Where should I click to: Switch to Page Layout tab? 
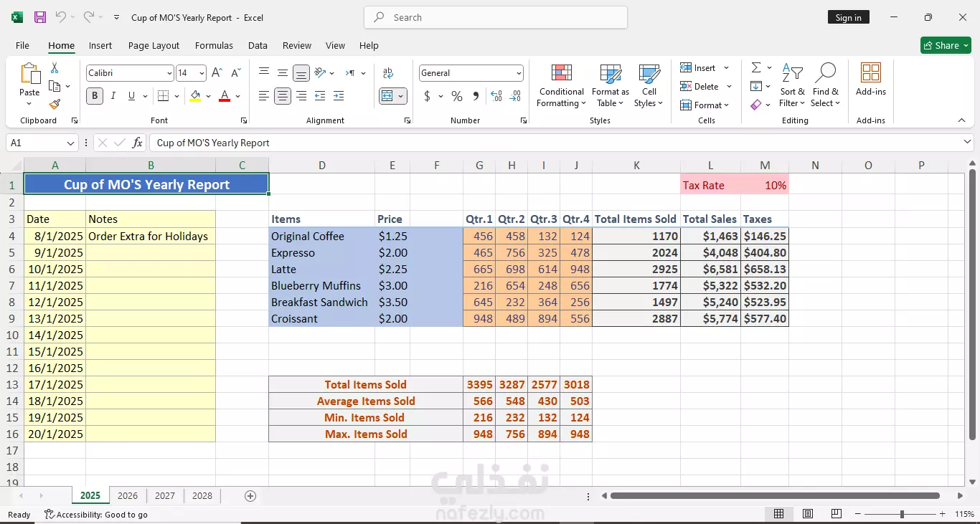click(154, 45)
